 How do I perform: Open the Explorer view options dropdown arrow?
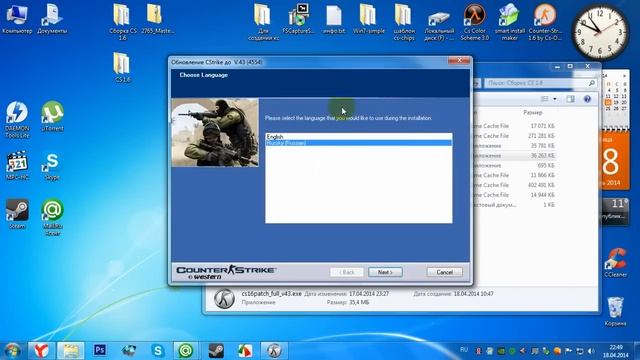click(x=555, y=99)
